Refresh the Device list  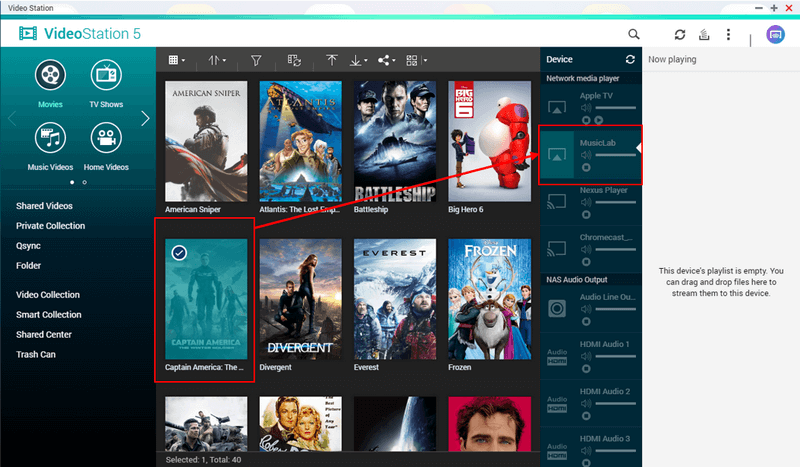click(x=630, y=59)
